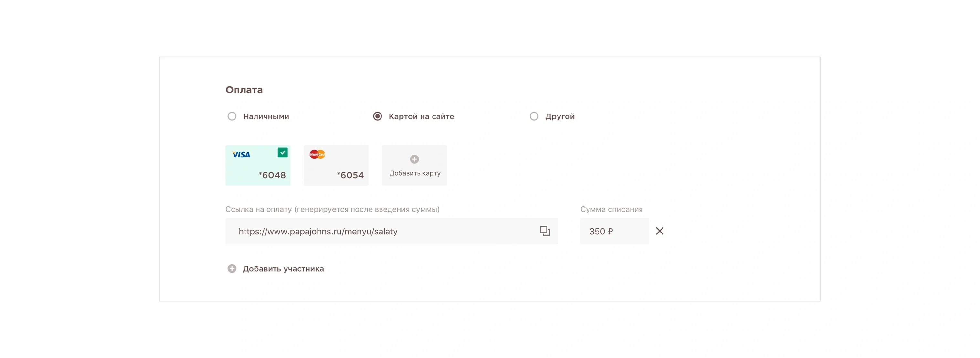
Task: Click the Другой label text
Action: [x=560, y=116]
